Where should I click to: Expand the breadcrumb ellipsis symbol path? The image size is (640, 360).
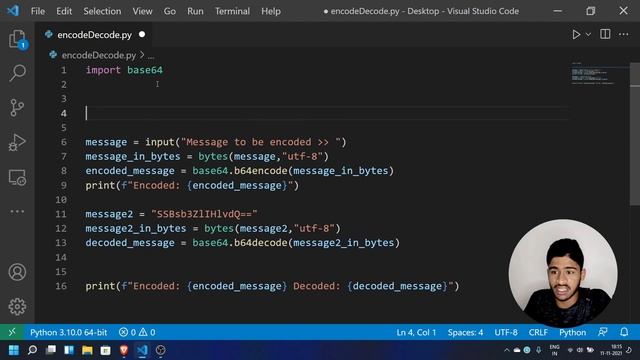151,56
